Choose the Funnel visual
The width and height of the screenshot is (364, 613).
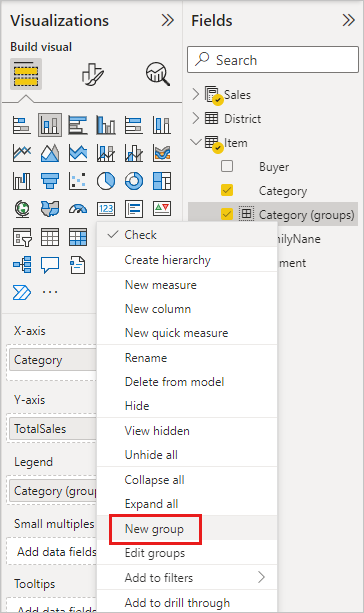coord(50,181)
